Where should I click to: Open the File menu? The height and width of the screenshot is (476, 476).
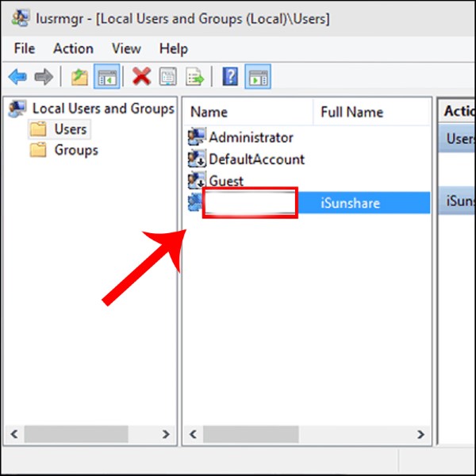coord(25,48)
